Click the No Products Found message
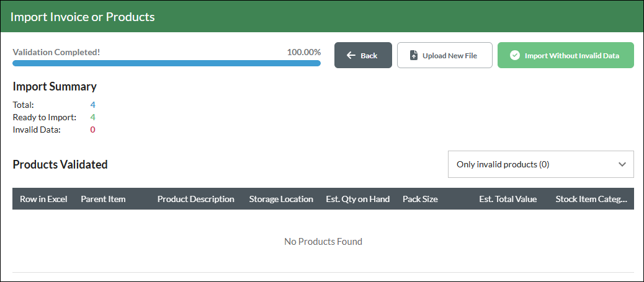Image resolution: width=644 pixels, height=282 pixels. [323, 241]
